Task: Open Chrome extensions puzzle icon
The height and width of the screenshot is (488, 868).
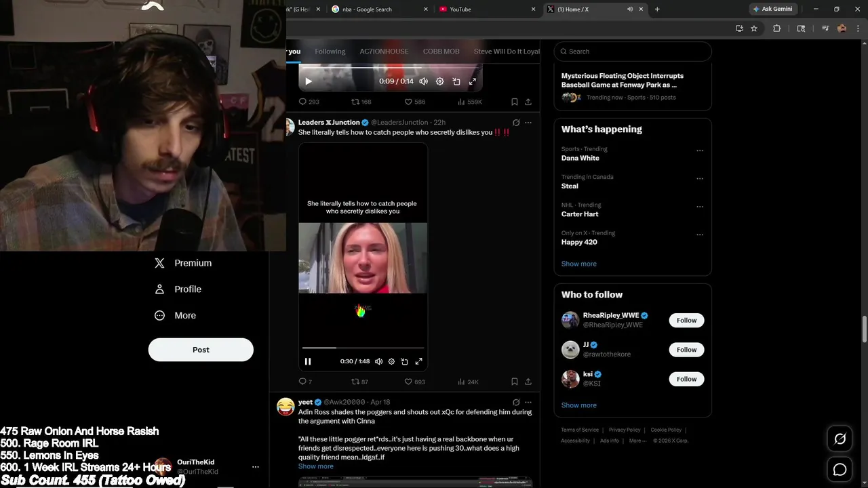Action: 777,28
